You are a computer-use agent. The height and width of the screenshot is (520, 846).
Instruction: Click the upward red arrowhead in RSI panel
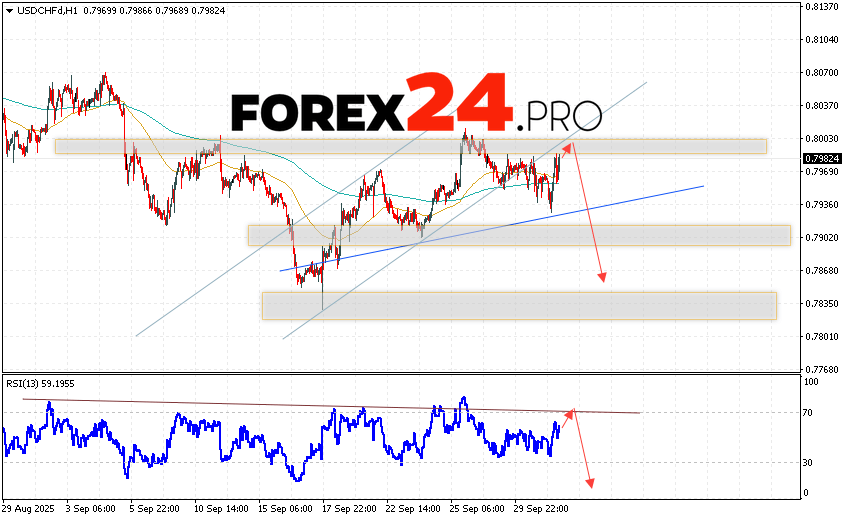(572, 411)
